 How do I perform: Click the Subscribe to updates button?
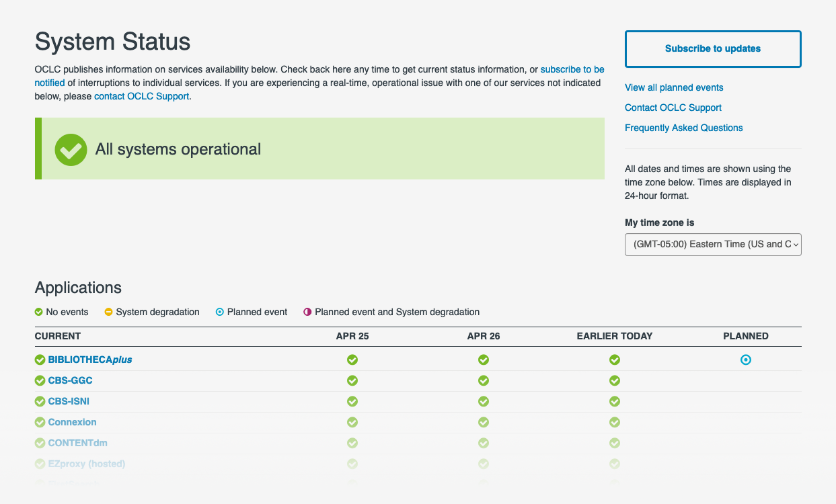[712, 48]
